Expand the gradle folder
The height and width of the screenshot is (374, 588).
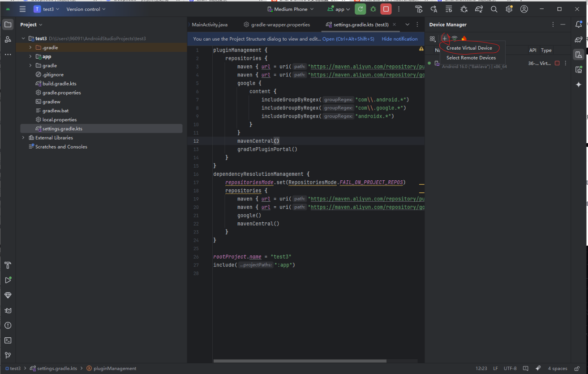pyautogui.click(x=30, y=65)
